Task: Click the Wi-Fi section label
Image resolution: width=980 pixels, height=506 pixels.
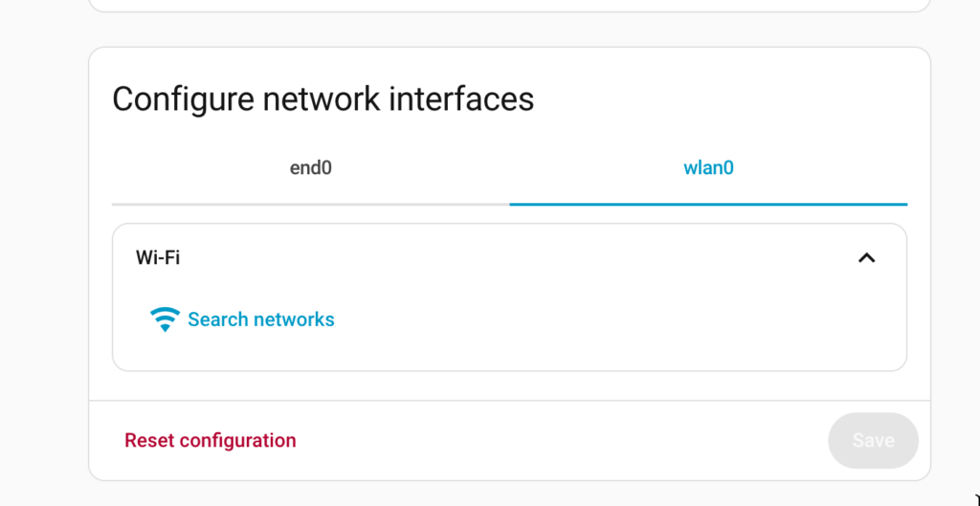Action: click(x=158, y=257)
